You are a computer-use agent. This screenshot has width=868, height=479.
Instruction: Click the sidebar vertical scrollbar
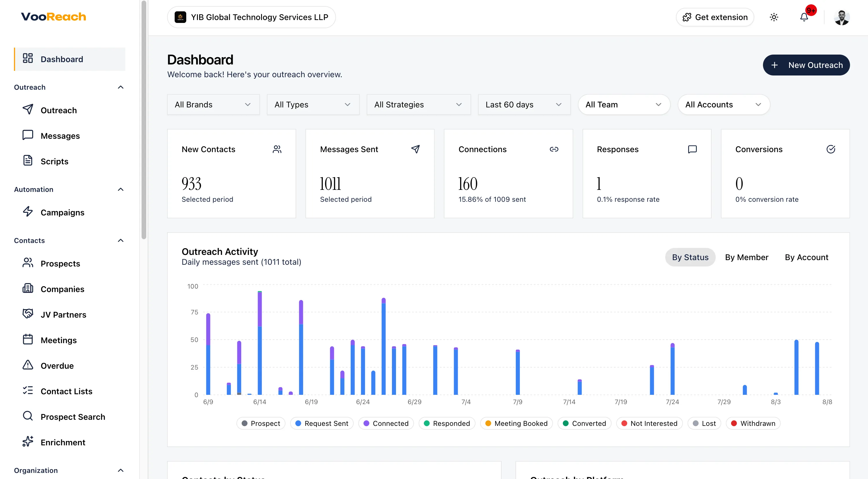144,120
